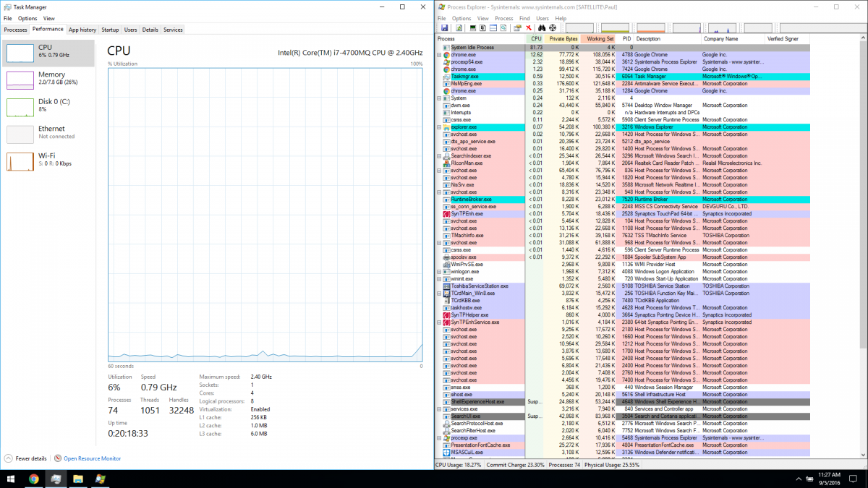Open the File menu in Task Manager
This screenshot has width=868, height=488.
(7, 18)
